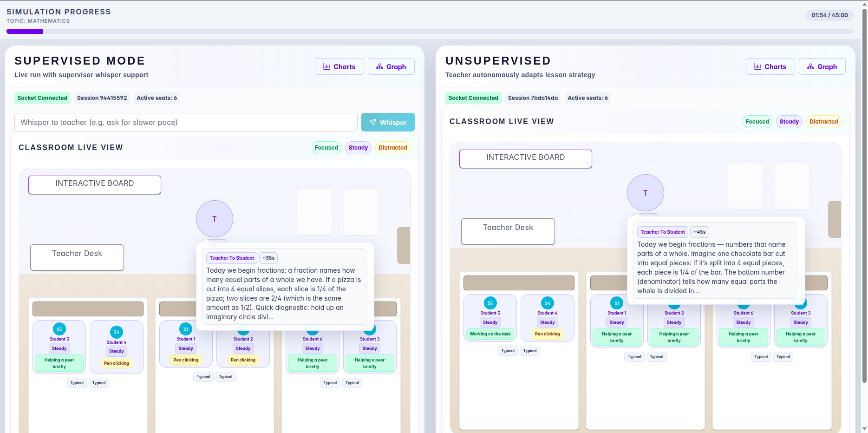This screenshot has width=868, height=433.
Task: Click Student 6 Steady badge in Unsupervised classroom
Action: (744, 322)
